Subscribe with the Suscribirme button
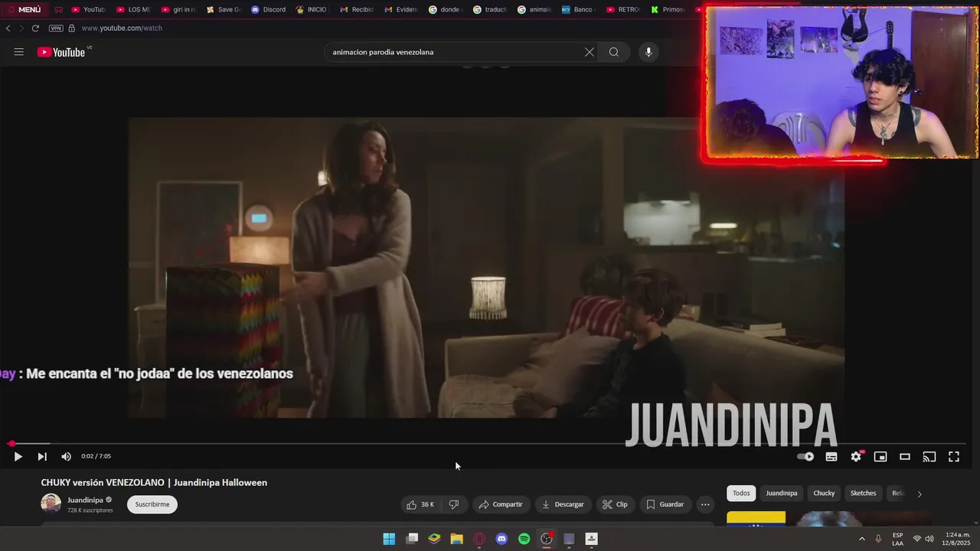Screen dimensions: 980x551 152,504
